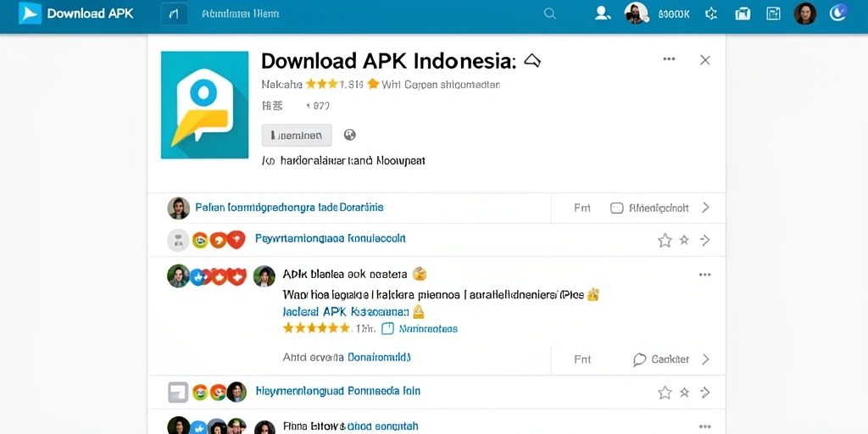This screenshot has width=868, height=434.
Task: Click the tab icon beside Download APK
Action: coord(174,14)
